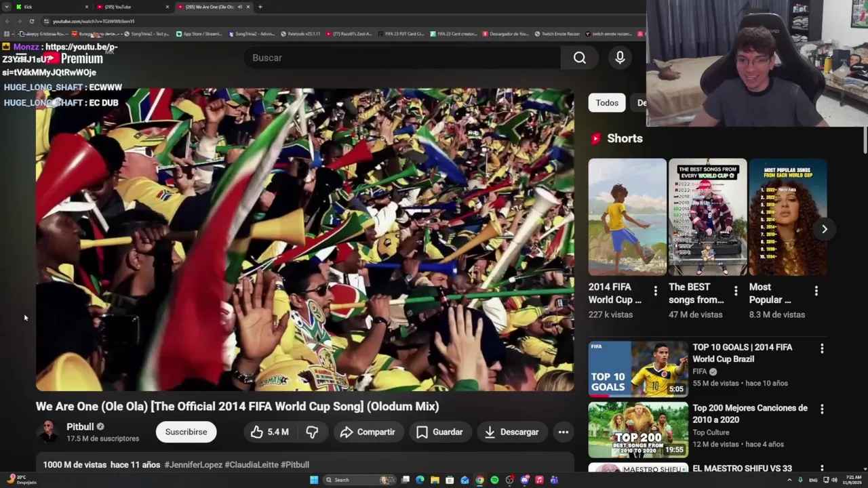Start voice search with the microphone icon
Screen dimensions: 868x488
(620, 58)
